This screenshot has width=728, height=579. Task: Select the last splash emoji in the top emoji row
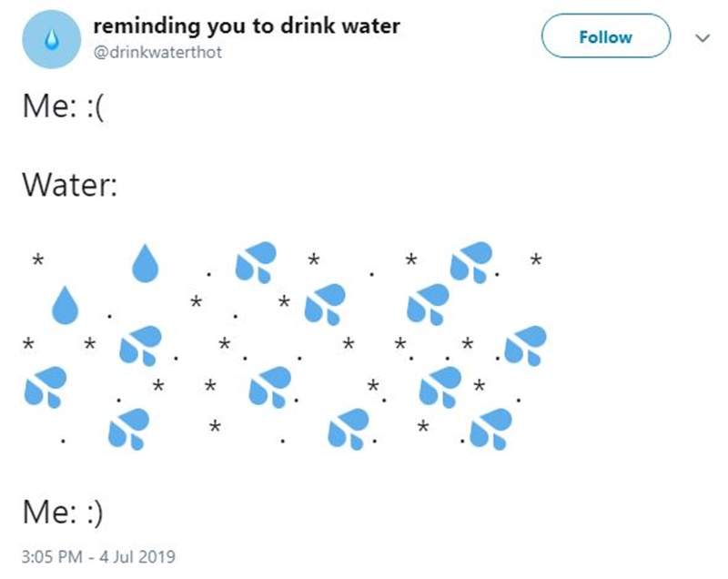472,262
